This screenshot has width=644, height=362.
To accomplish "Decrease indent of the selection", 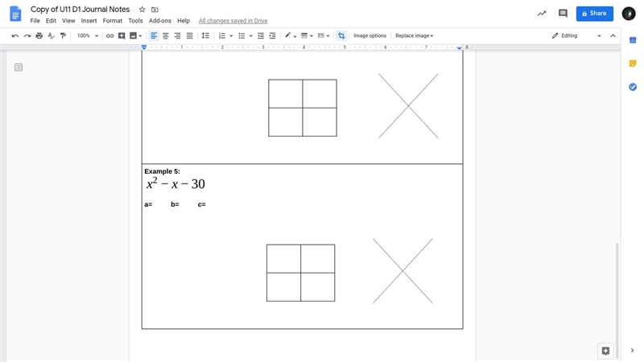I will (260, 35).
